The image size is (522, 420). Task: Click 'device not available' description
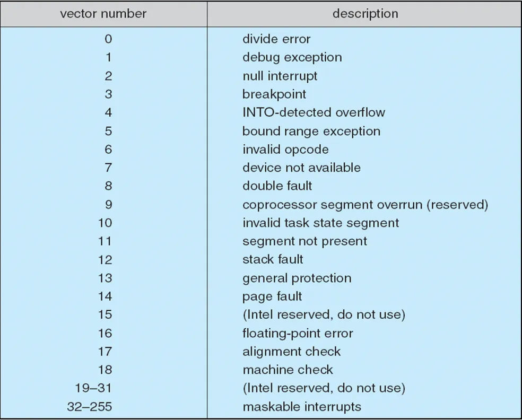click(x=301, y=168)
